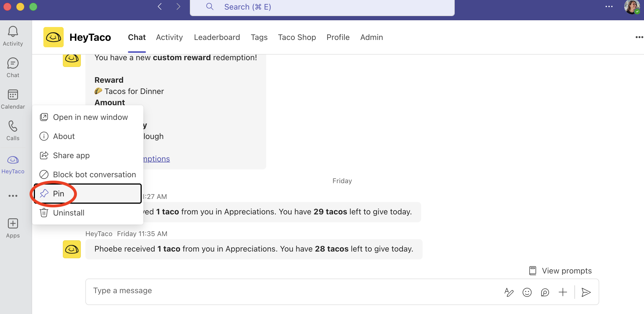
Task: Choose Uninstall from the context menu
Action: tap(68, 213)
